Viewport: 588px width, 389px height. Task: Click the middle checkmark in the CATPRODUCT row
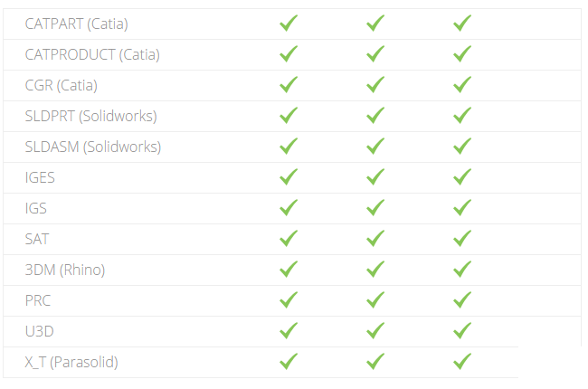point(375,54)
